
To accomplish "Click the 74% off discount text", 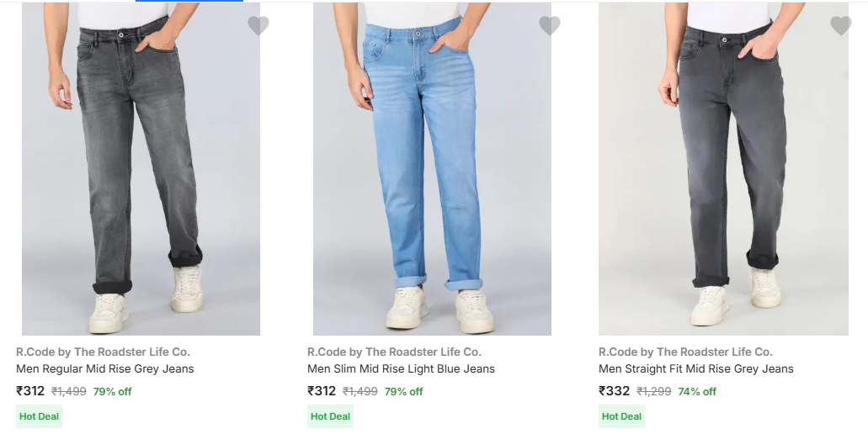I will point(697,392).
